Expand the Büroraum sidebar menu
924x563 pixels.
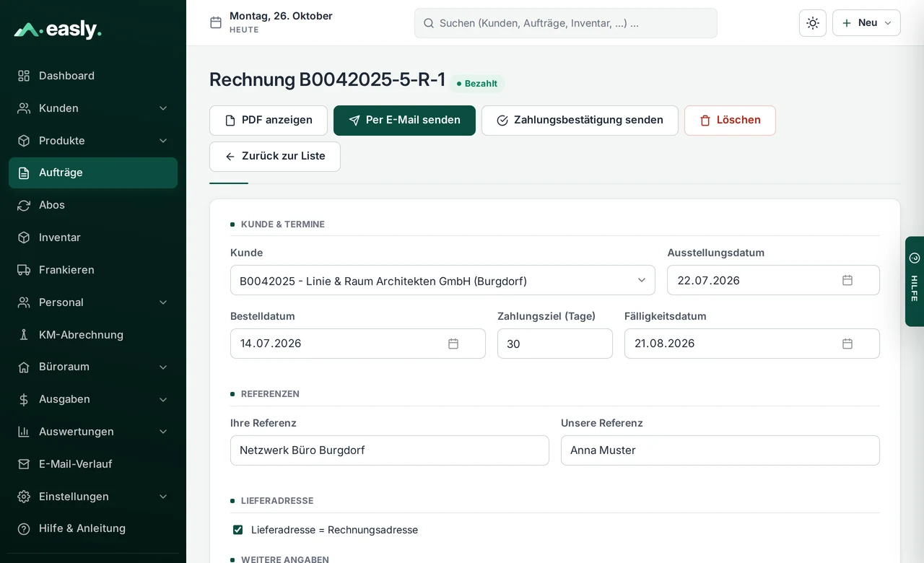[x=93, y=367]
